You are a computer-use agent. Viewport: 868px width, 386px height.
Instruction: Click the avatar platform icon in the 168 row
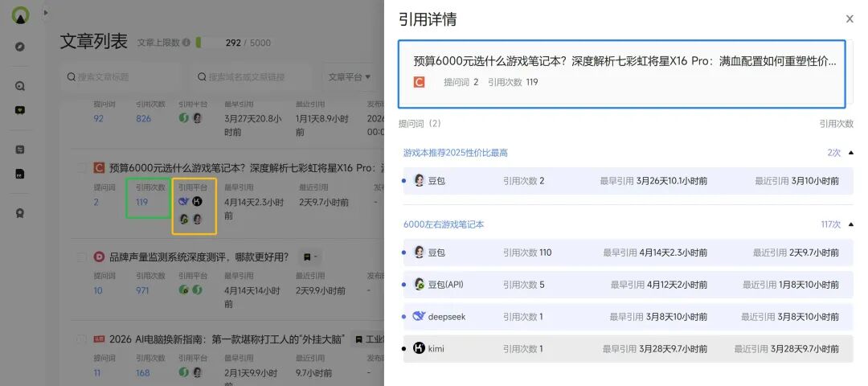click(x=197, y=372)
